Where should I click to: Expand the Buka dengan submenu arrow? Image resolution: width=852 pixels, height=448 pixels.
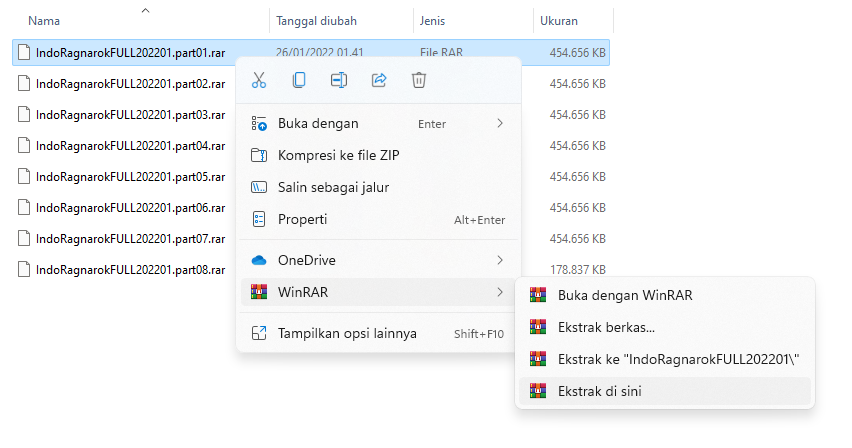tap(500, 123)
